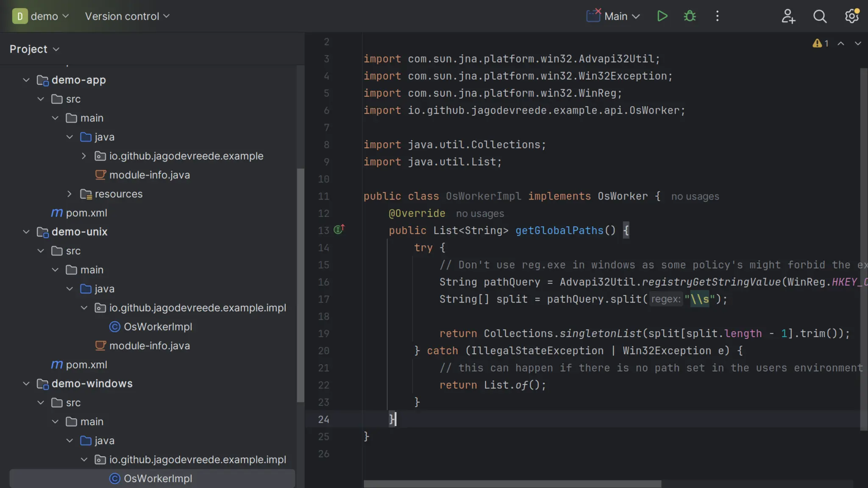Screen dimensions: 868x488
Task: Run the Main configuration
Action: click(662, 16)
